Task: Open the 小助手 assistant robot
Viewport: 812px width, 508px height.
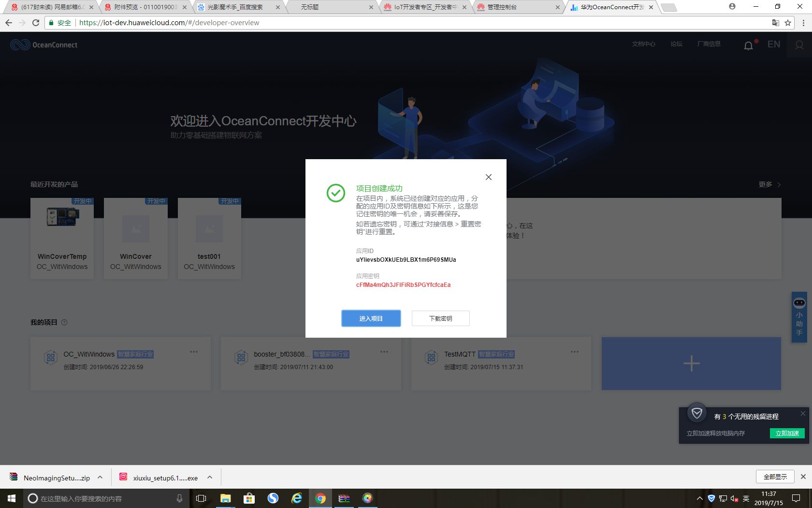Action: tap(799, 317)
